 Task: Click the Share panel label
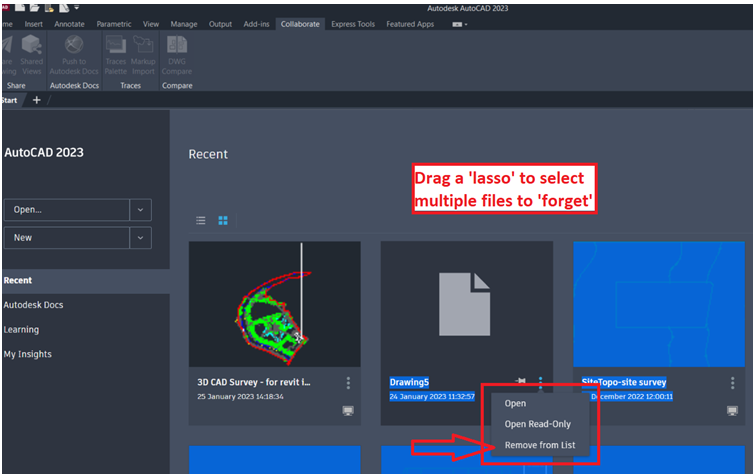(16, 85)
